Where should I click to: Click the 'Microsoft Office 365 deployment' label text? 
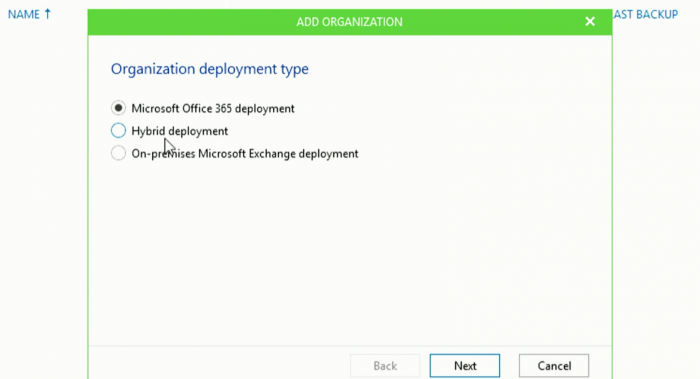point(213,108)
